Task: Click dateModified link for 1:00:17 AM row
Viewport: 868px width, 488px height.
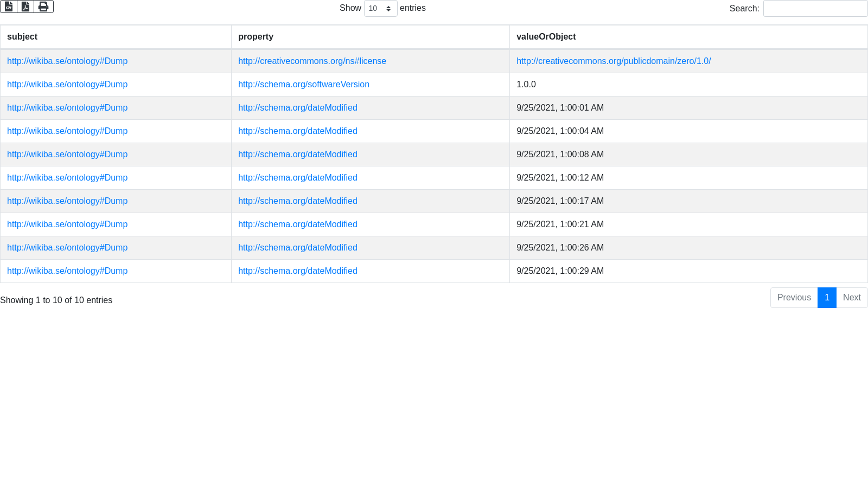Action: point(297,201)
